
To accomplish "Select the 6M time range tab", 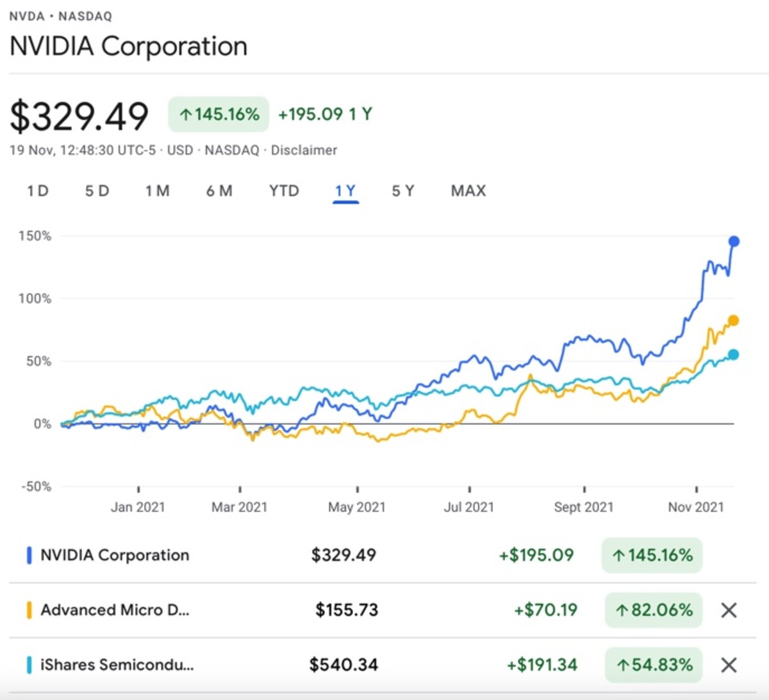I will coord(219,191).
